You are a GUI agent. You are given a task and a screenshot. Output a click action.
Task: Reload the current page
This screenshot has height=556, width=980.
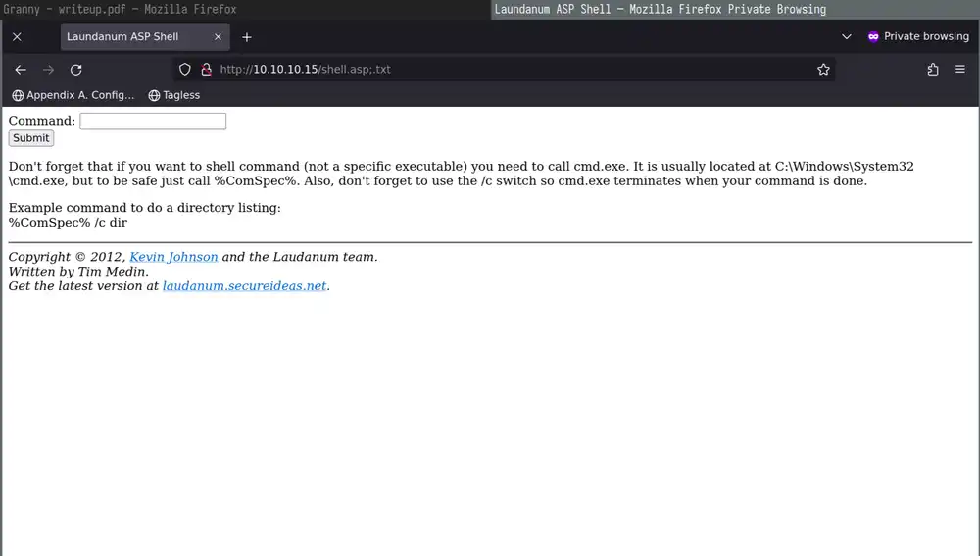click(x=75, y=70)
